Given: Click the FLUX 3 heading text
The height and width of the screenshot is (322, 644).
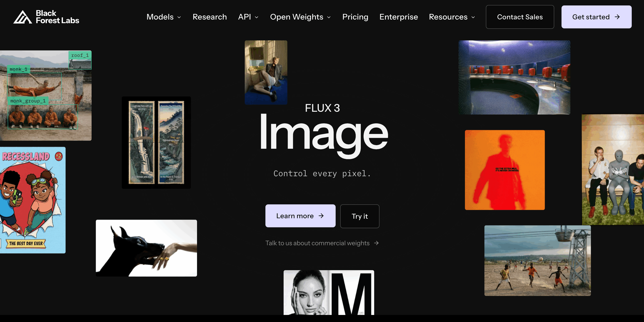Looking at the screenshot, I should point(322,108).
